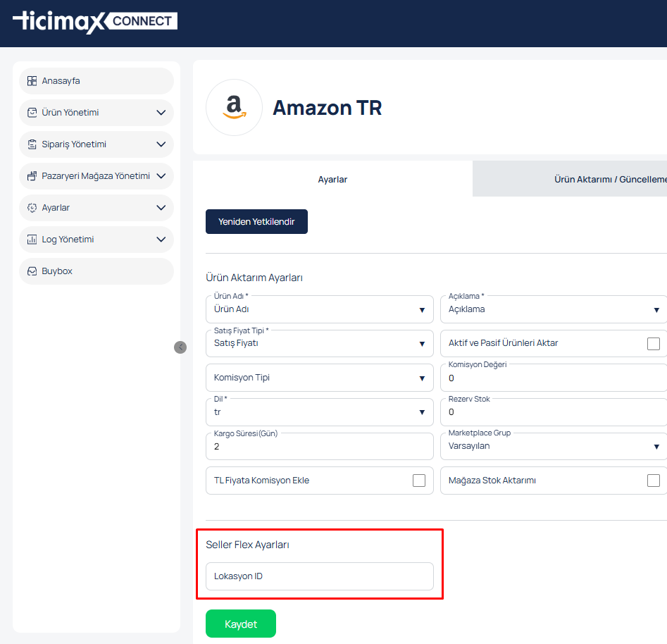
Task: Click the Lokasyon ID input field
Action: 319,576
